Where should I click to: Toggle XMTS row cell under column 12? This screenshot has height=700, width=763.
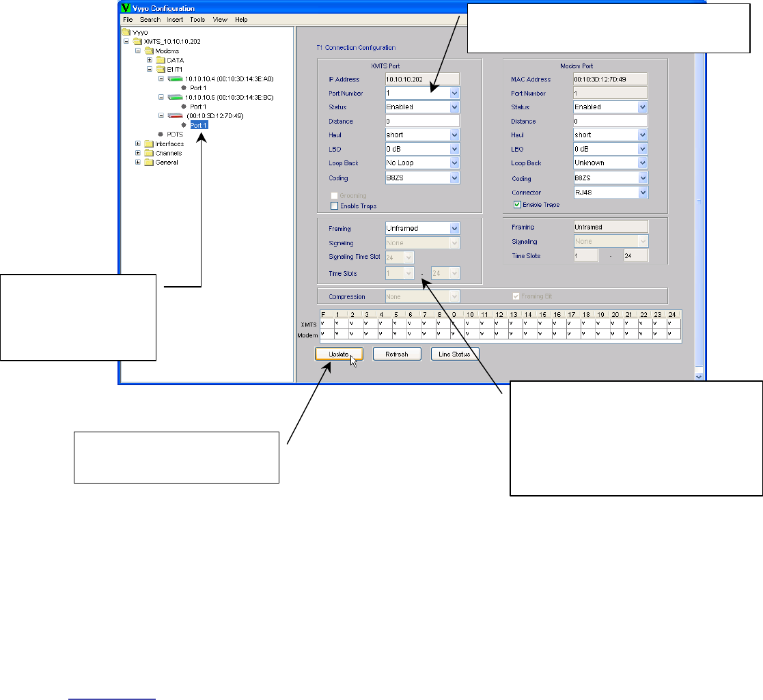point(501,324)
